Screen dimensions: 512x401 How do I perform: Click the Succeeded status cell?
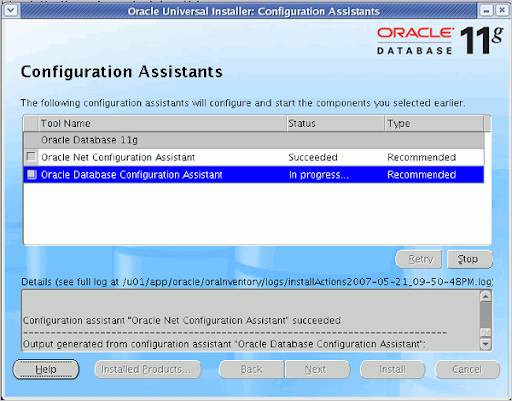click(x=313, y=157)
